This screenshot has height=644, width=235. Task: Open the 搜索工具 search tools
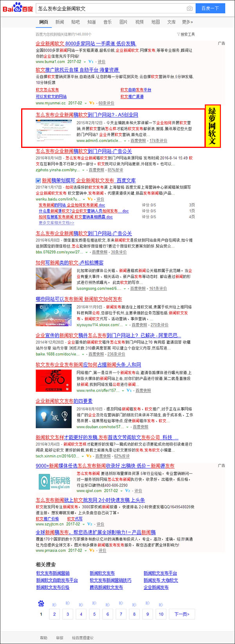coord(188,34)
